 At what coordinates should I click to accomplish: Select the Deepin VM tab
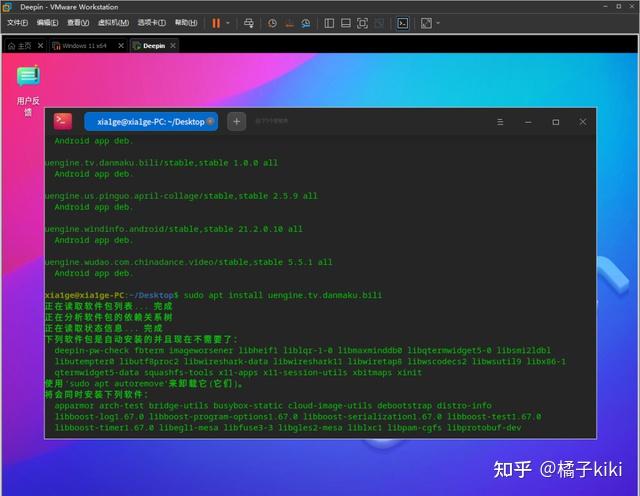149,46
